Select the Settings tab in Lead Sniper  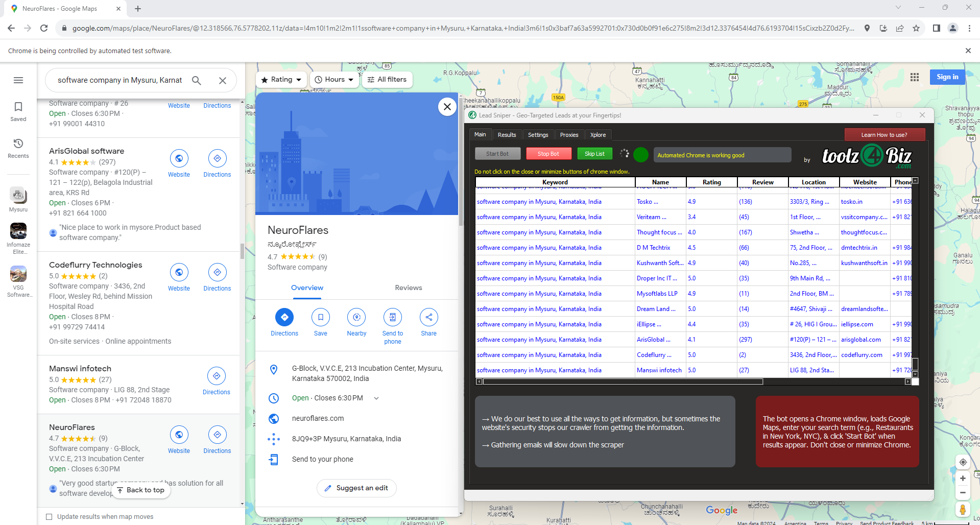click(x=538, y=135)
